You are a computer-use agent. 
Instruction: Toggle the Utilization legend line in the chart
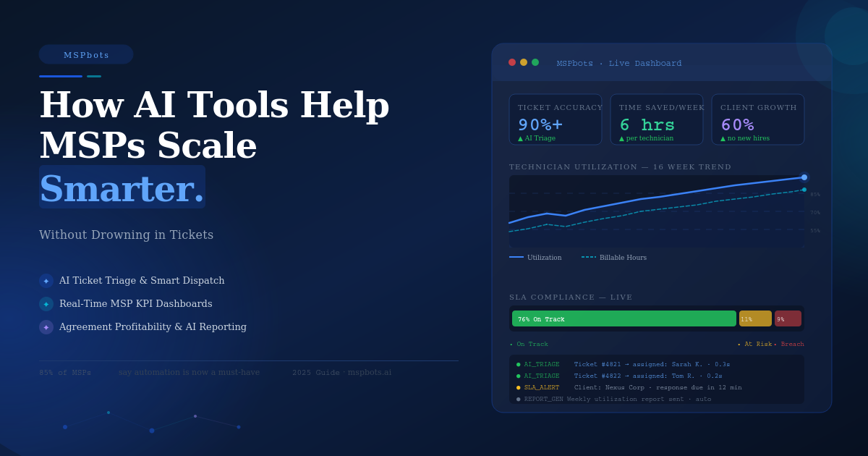click(535, 258)
